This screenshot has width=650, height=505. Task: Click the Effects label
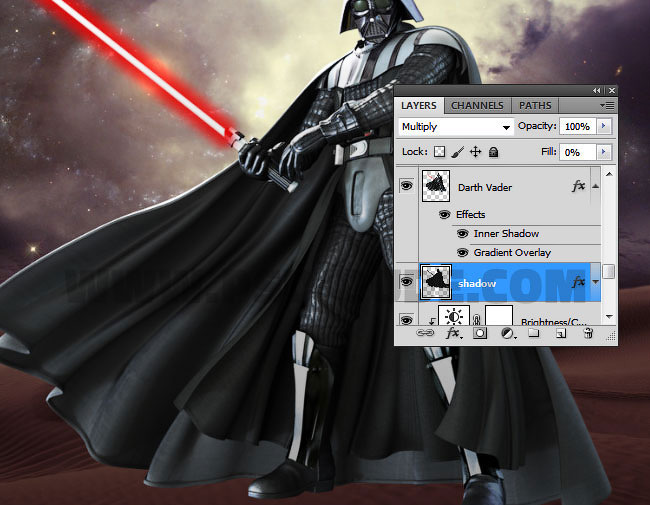[x=471, y=214]
